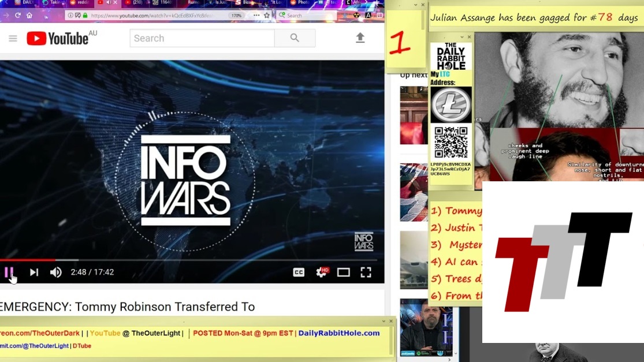Click the YouTube search text field
This screenshot has width=644, height=362.
[x=202, y=39]
